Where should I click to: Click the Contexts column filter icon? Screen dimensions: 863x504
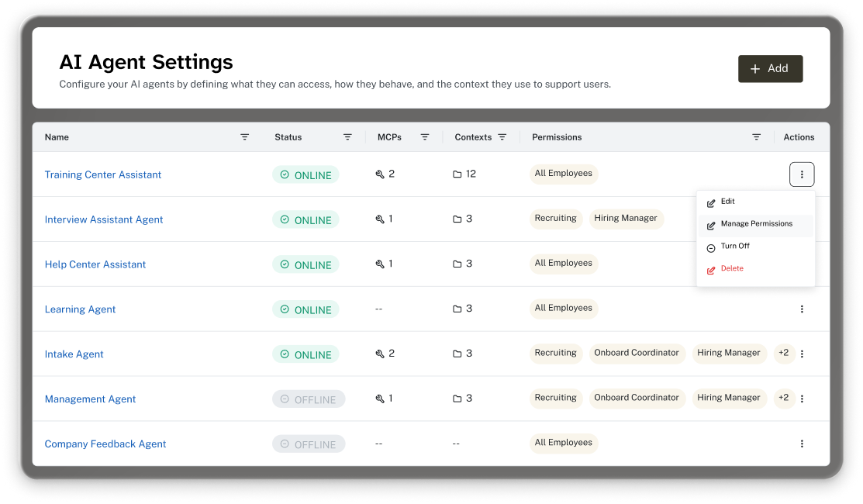502,137
